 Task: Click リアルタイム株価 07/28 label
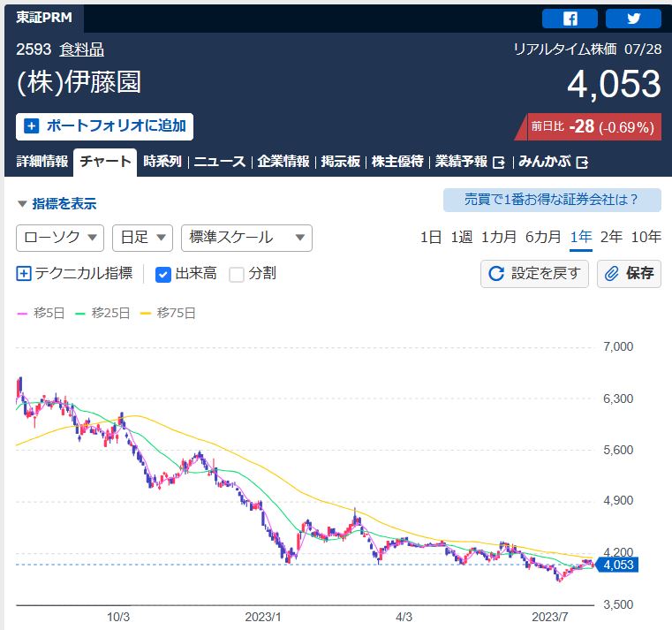[587, 49]
